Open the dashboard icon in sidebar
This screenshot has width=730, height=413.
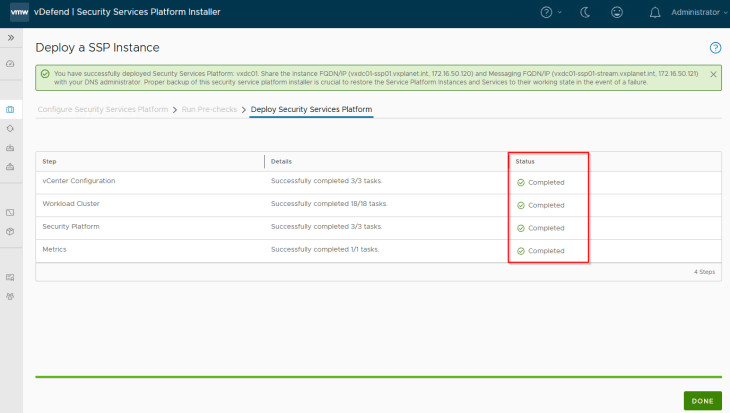pos(10,63)
